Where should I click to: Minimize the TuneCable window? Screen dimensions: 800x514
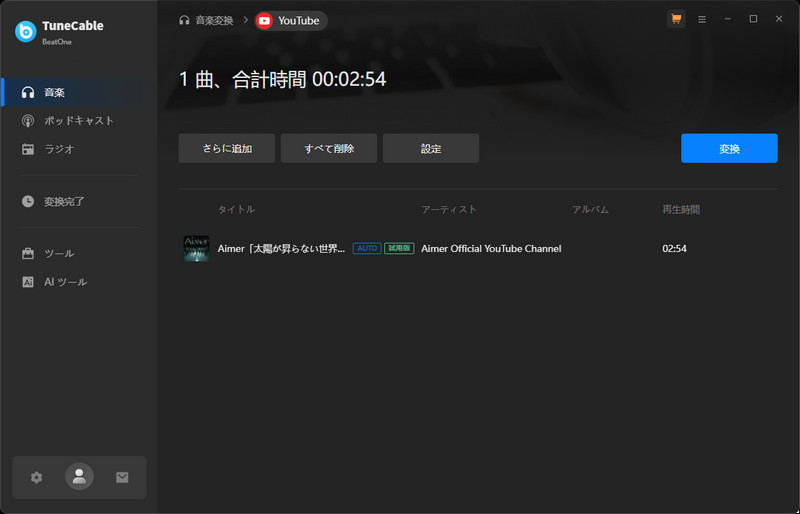[x=728, y=19]
